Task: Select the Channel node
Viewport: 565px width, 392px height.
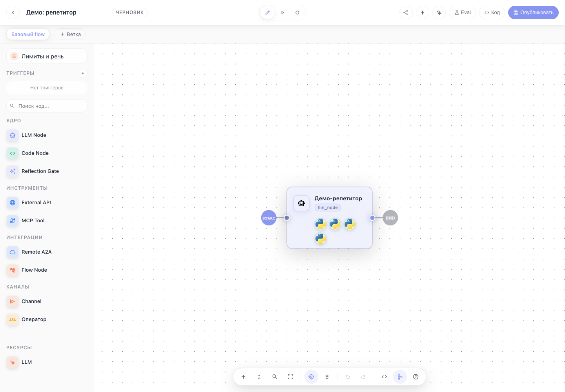Action: (x=47, y=301)
